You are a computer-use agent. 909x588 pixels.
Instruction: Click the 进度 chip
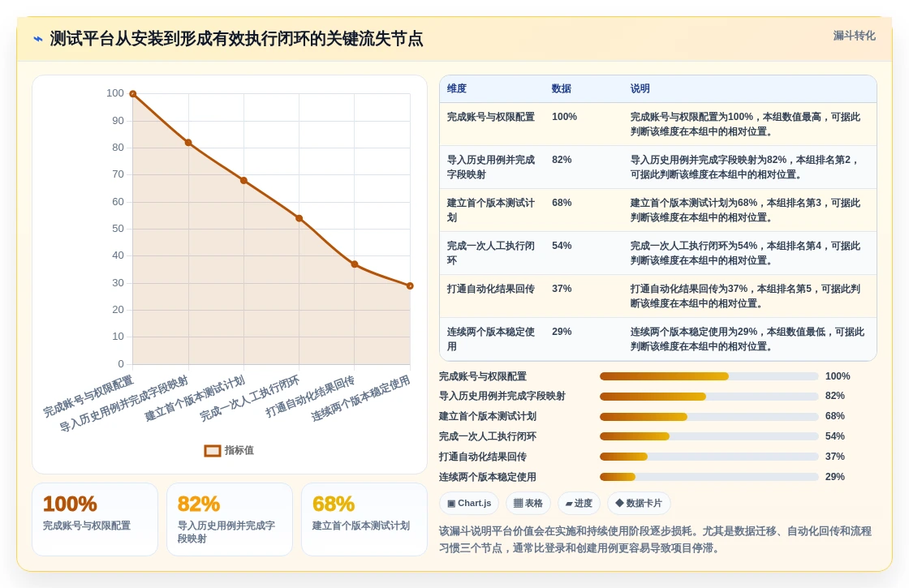tap(579, 503)
